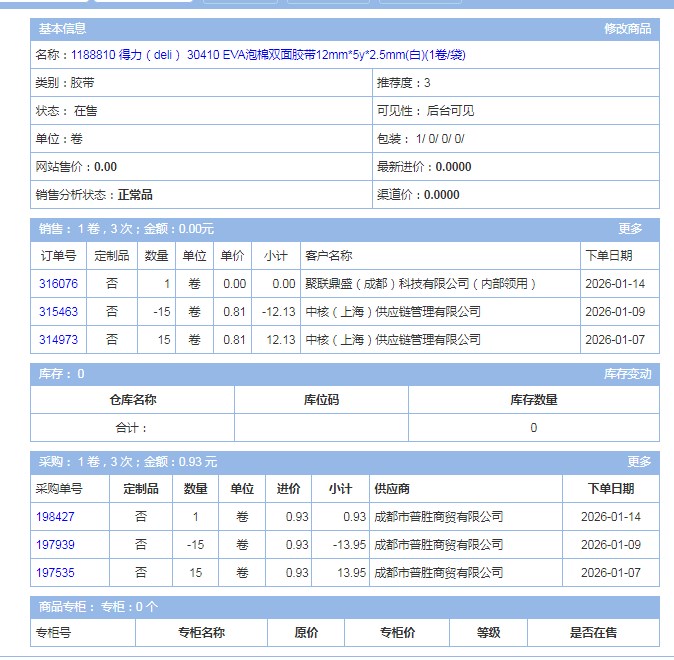This screenshot has height=660, width=674.
Task: Click the 商品专柜 section header
Action: [98, 607]
